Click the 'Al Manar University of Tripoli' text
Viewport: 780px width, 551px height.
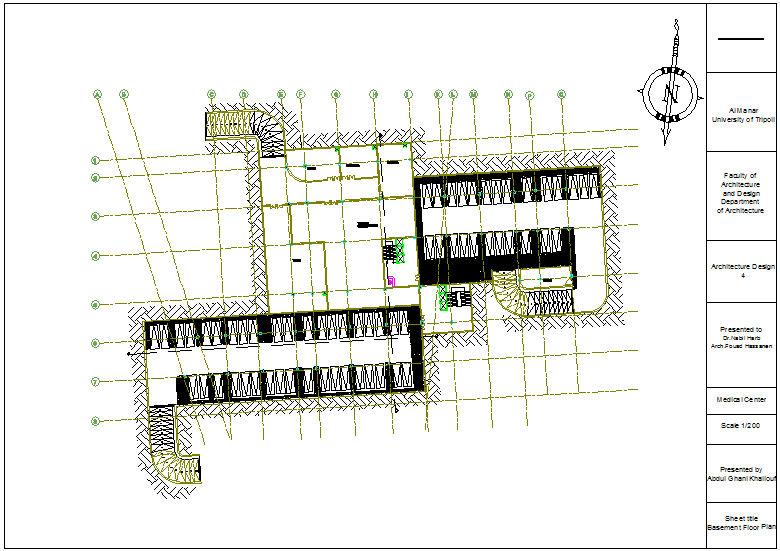click(x=743, y=115)
